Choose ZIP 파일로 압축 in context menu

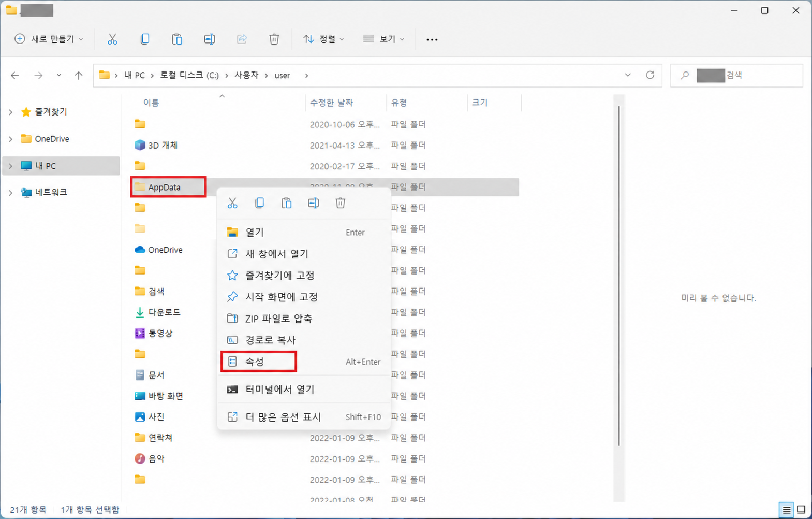point(304,319)
